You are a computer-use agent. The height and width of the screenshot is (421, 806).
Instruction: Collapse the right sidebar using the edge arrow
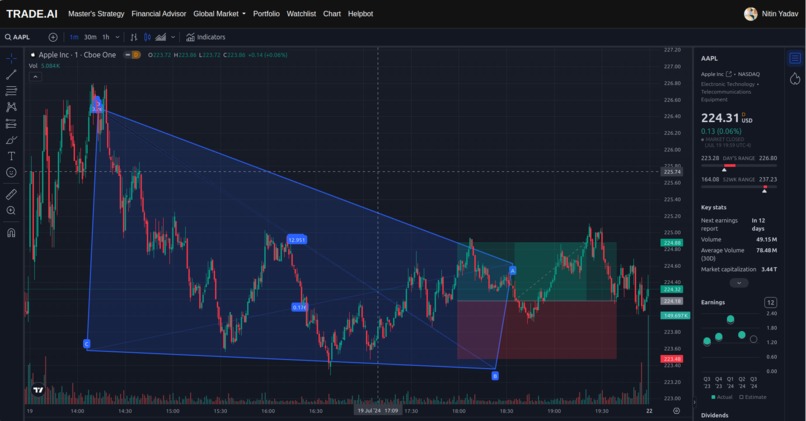coord(695,401)
